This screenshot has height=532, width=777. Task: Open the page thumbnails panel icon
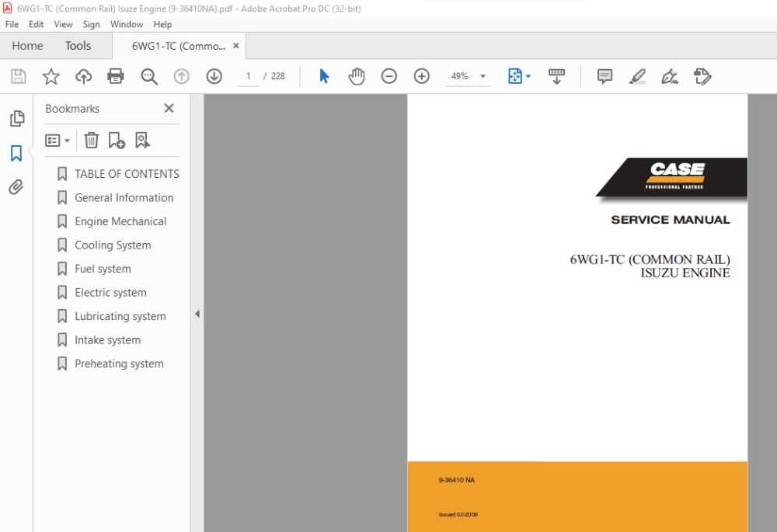coord(17,118)
